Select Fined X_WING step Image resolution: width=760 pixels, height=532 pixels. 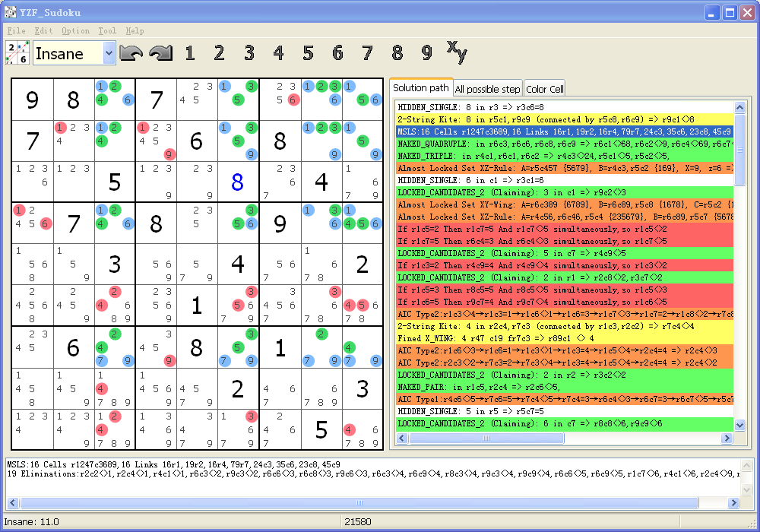pos(565,338)
